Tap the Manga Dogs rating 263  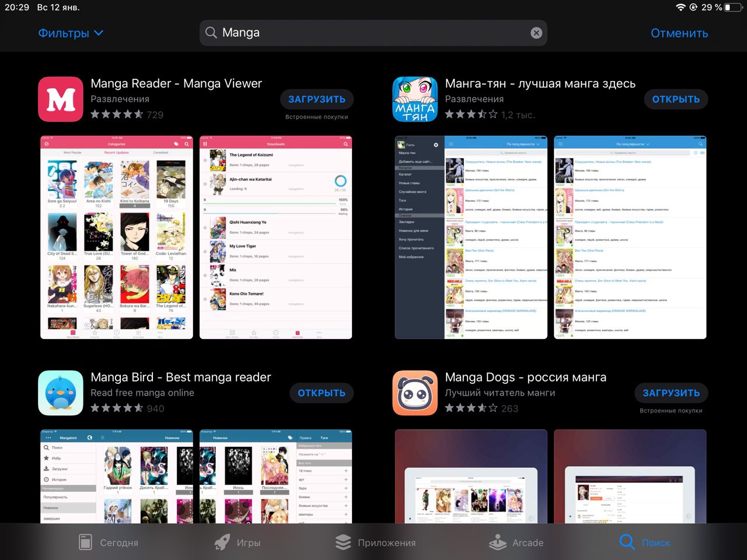tap(481, 408)
